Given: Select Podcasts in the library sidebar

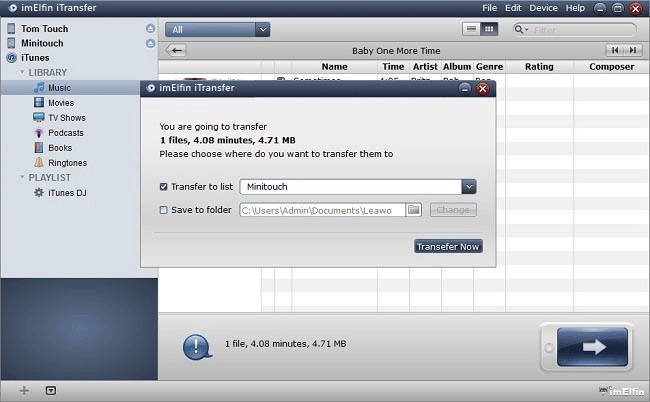Looking at the screenshot, I should 65,133.
